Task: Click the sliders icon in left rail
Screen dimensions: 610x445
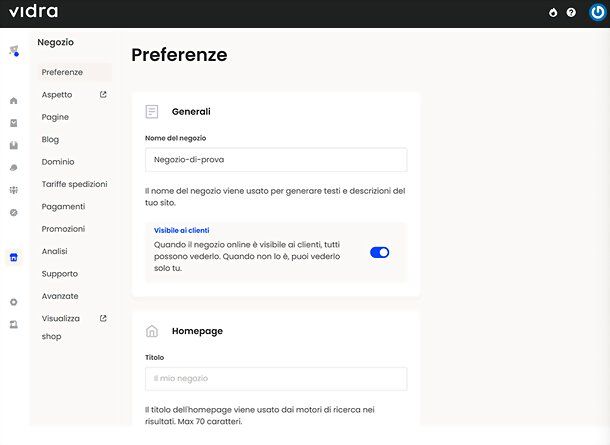Action: tap(14, 190)
